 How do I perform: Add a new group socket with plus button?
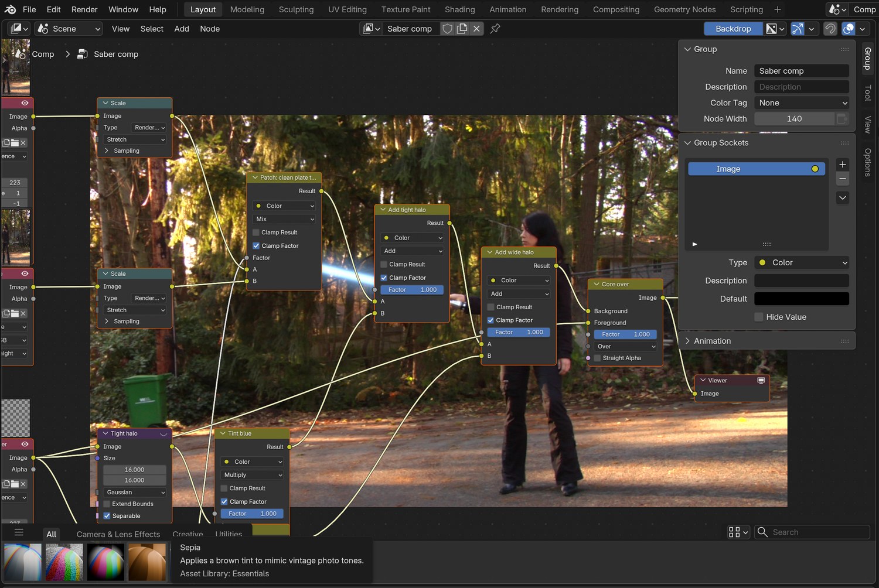coord(843,165)
